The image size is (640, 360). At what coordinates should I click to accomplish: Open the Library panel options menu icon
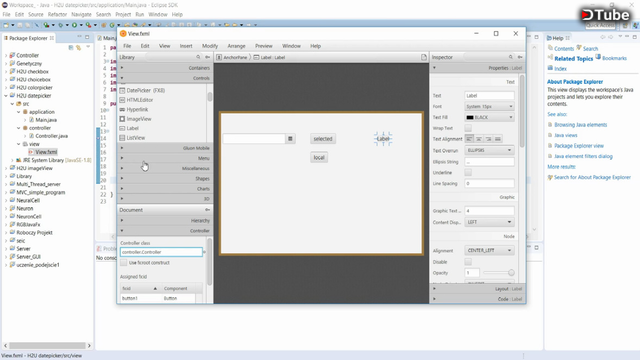coord(207,57)
